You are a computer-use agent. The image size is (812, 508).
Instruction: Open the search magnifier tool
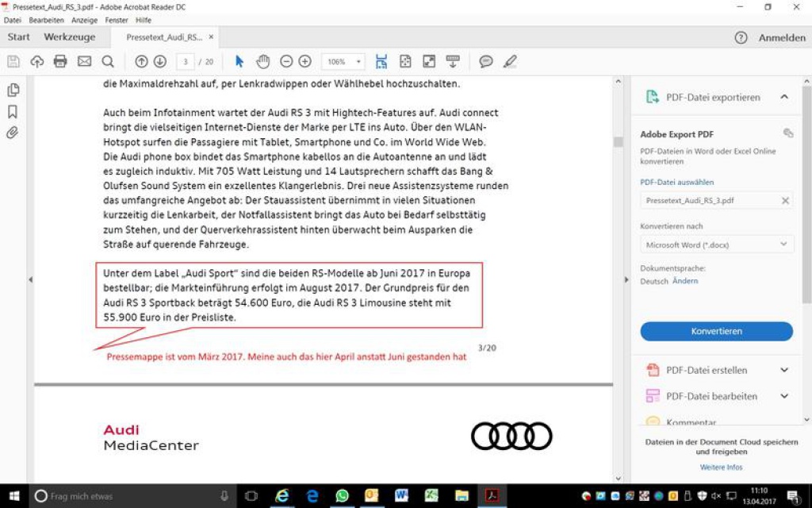tap(108, 61)
